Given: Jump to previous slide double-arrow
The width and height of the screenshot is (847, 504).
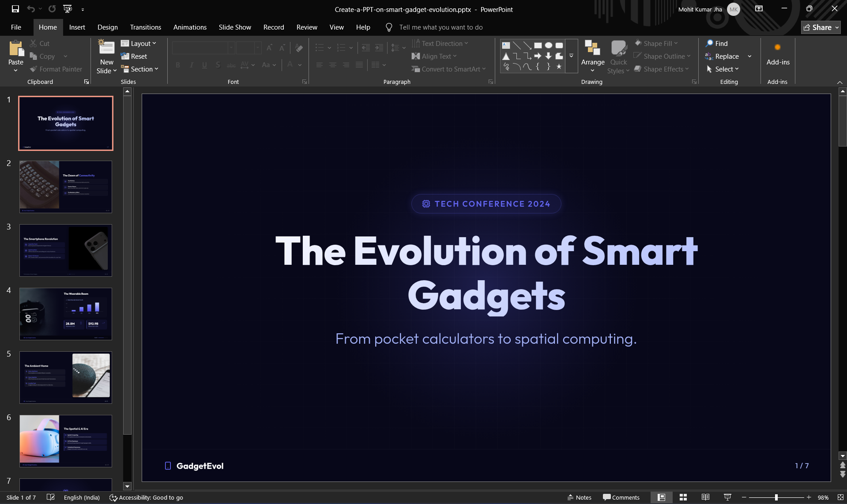Looking at the screenshot, I should point(843,465).
